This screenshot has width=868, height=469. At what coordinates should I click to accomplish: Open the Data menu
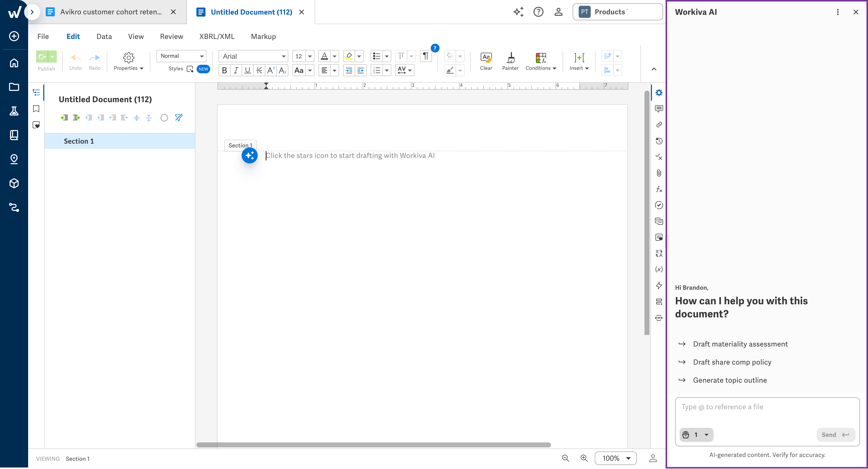104,36
